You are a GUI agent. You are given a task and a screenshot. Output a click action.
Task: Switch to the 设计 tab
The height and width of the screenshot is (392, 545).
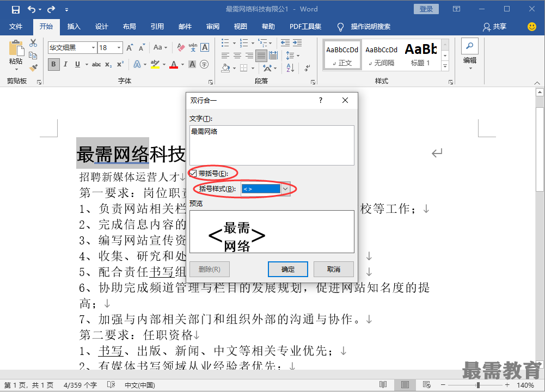click(101, 27)
